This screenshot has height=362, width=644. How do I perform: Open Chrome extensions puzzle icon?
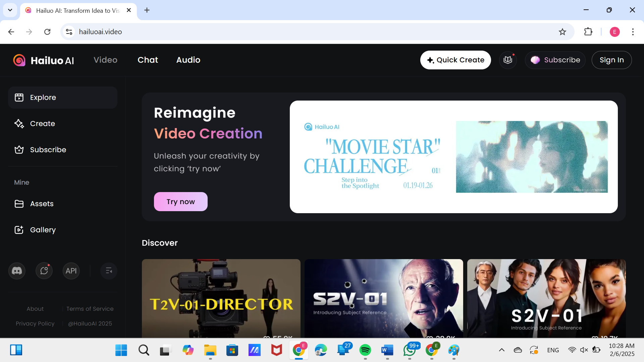588,32
